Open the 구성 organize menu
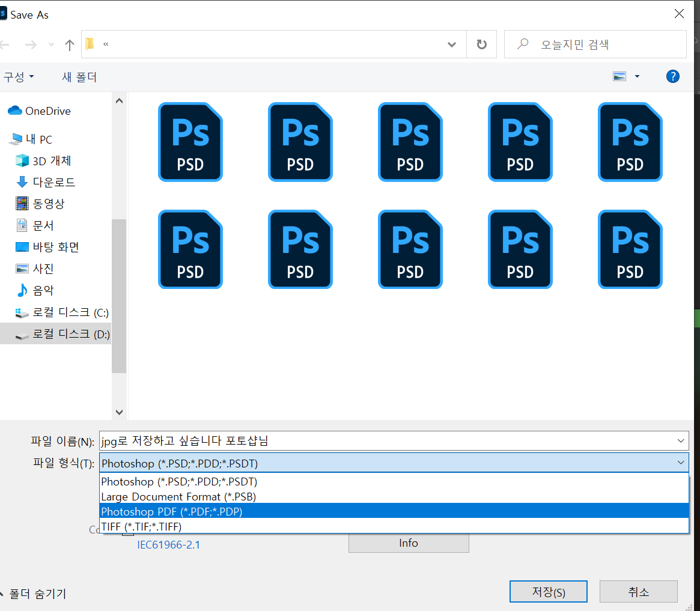This screenshot has width=700, height=611. coord(19,77)
